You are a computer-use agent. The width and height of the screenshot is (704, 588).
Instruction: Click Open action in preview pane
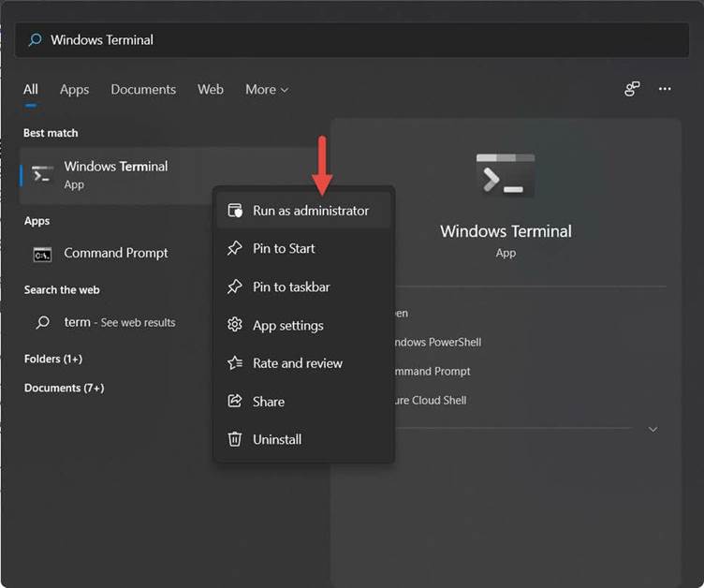coord(402,313)
